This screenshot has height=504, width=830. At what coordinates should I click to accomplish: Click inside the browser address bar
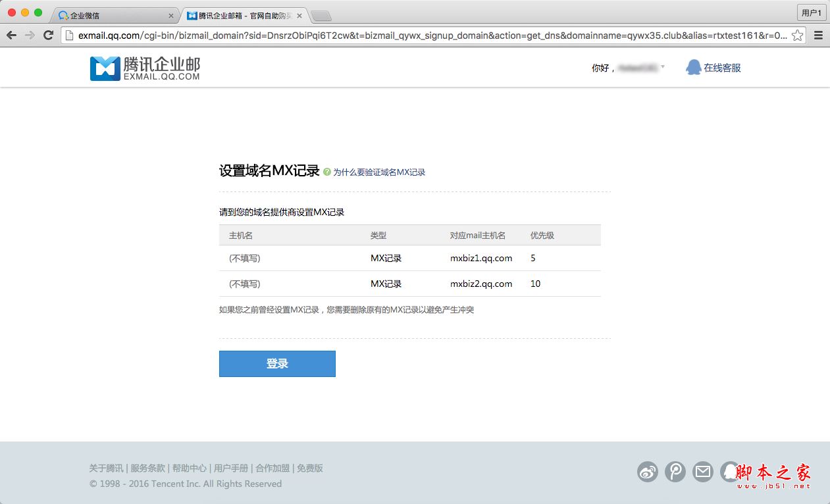tap(395, 37)
